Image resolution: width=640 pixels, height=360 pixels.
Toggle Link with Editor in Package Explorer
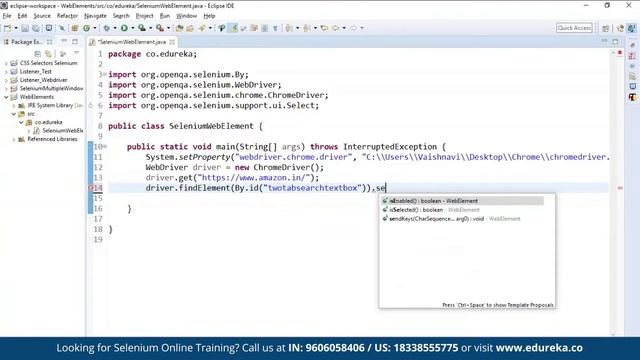pos(48,54)
